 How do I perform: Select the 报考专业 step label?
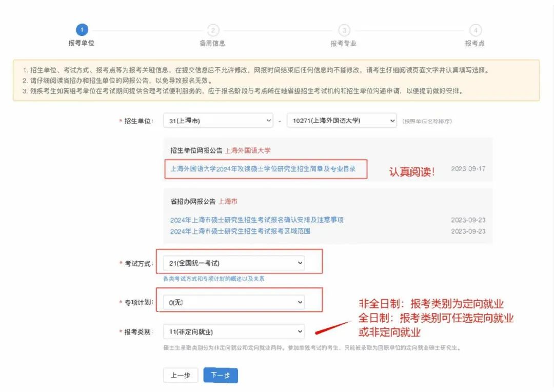pos(344,44)
